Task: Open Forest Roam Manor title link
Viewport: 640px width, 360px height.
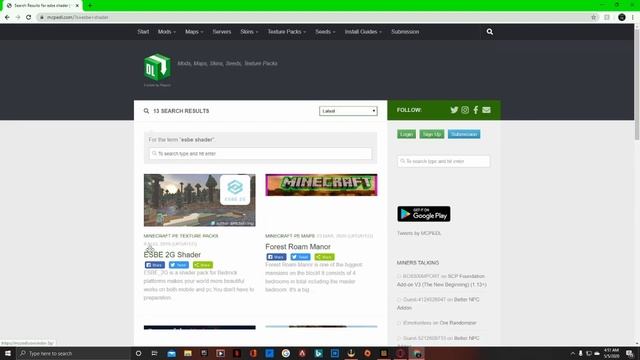Action: 298,247
